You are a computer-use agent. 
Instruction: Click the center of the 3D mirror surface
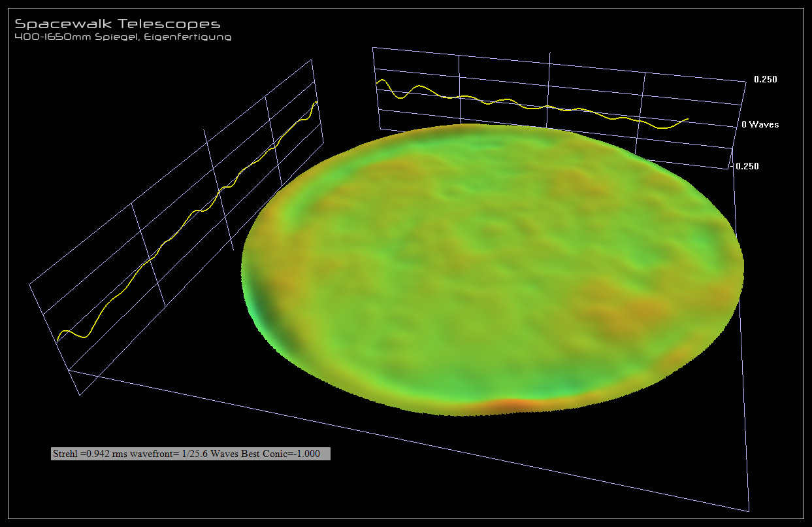(x=493, y=268)
